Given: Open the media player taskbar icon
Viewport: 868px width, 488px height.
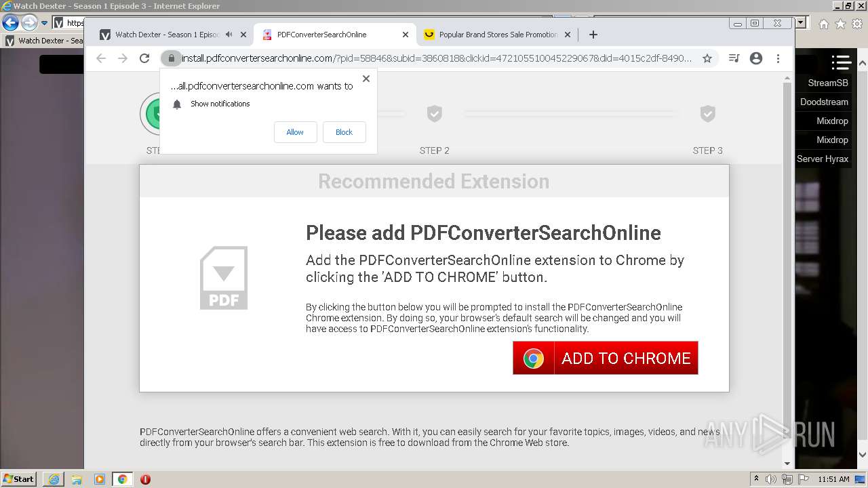Looking at the screenshot, I should pyautogui.click(x=100, y=479).
